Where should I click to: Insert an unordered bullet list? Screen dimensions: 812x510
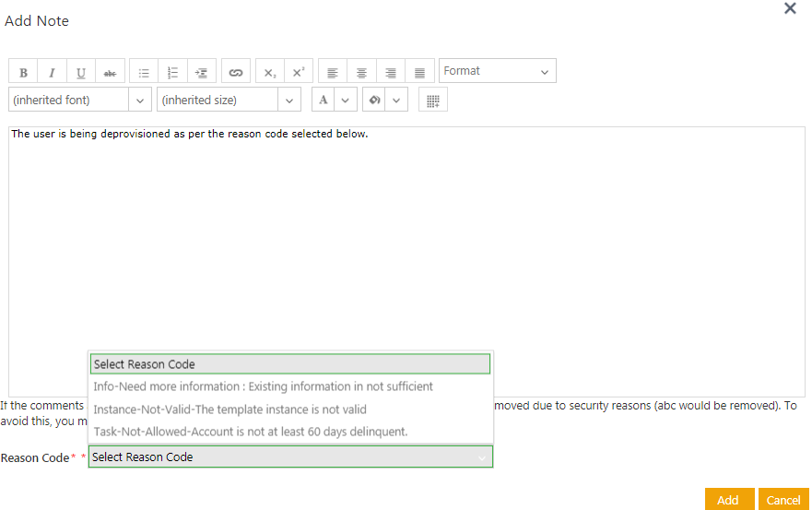pyautogui.click(x=144, y=73)
